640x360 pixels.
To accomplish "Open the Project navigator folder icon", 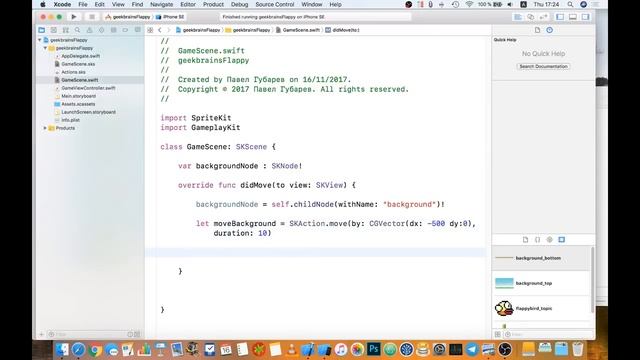I will coord(42,30).
